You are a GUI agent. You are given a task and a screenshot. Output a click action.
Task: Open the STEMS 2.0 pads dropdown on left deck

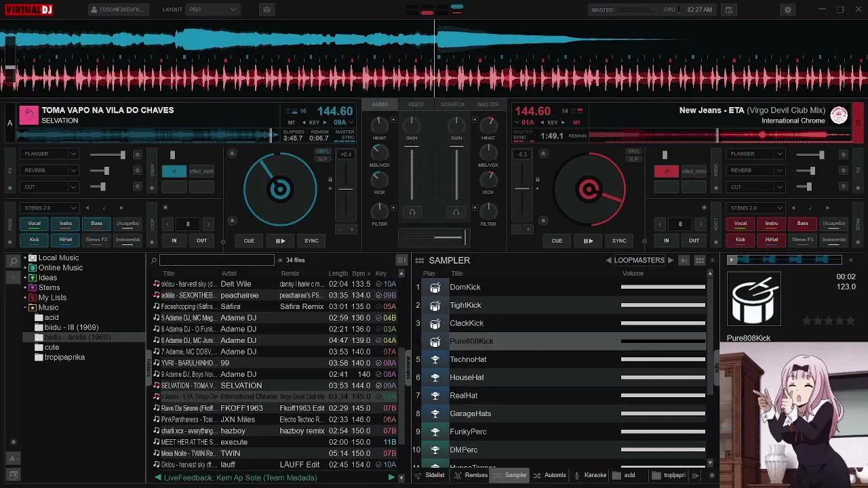[x=50, y=208]
